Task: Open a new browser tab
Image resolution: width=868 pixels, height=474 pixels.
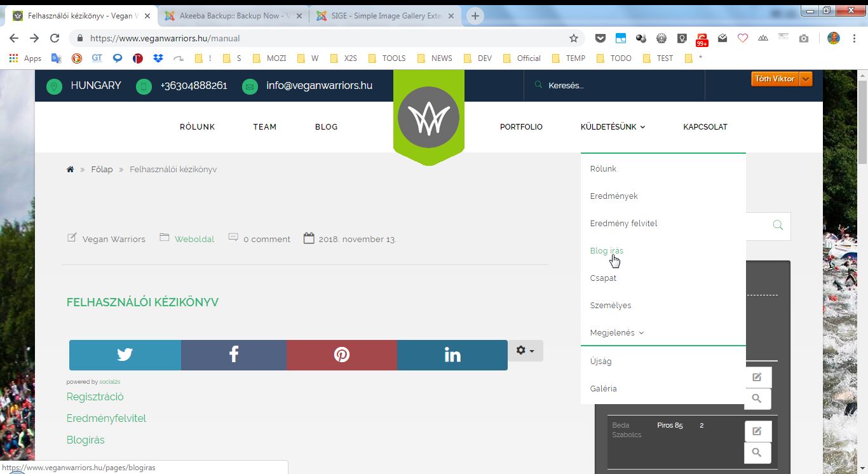Action: 475,16
